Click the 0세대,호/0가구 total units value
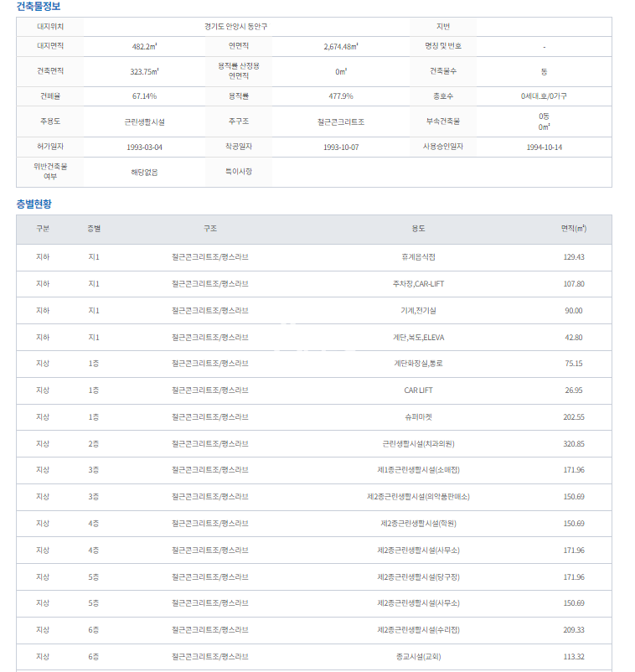Viewport: 635px width, 672px height. click(544, 96)
